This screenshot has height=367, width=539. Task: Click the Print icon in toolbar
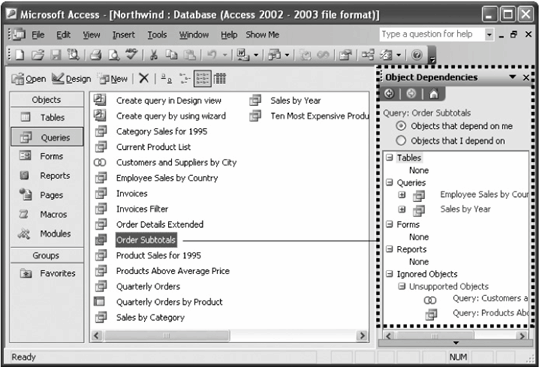(x=96, y=55)
